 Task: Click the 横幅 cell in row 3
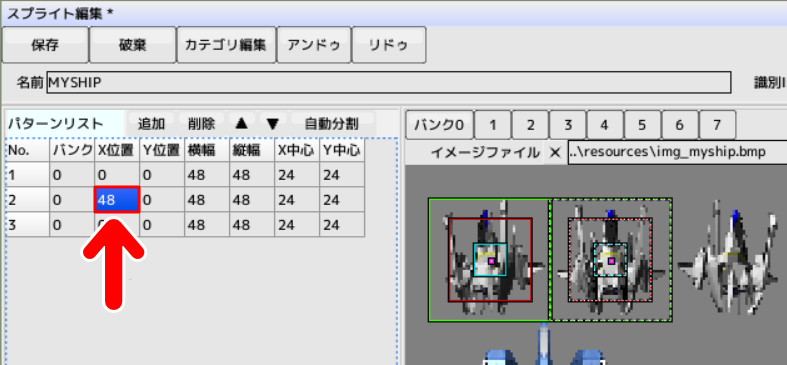click(207, 224)
